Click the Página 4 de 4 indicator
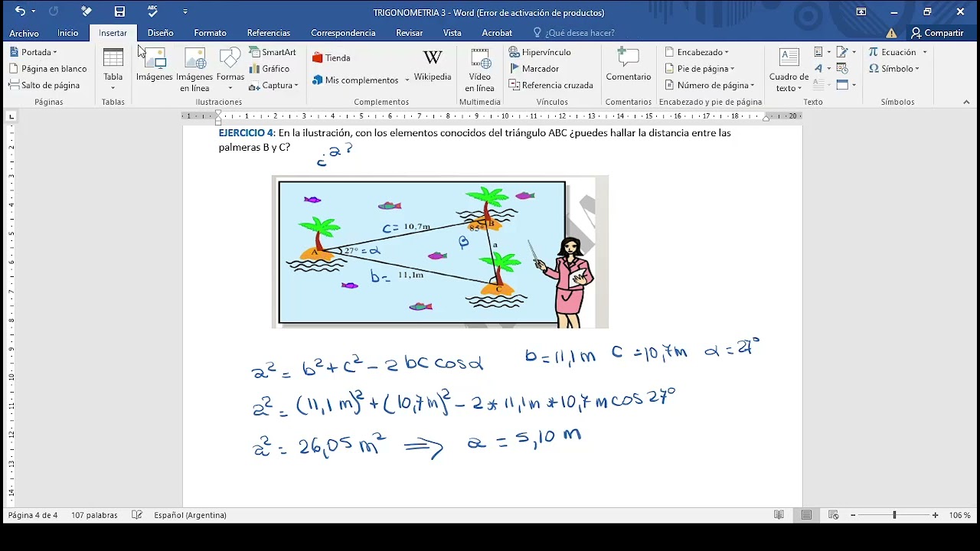Viewport: 980px width, 551px height. coord(33,515)
